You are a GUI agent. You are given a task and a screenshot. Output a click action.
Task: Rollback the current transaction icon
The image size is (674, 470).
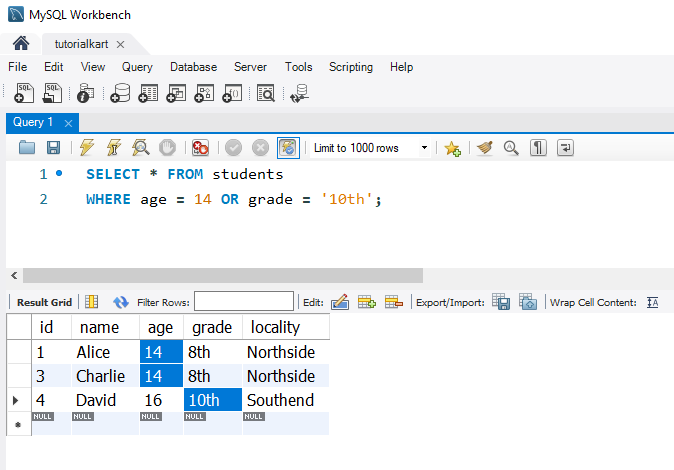pos(260,147)
